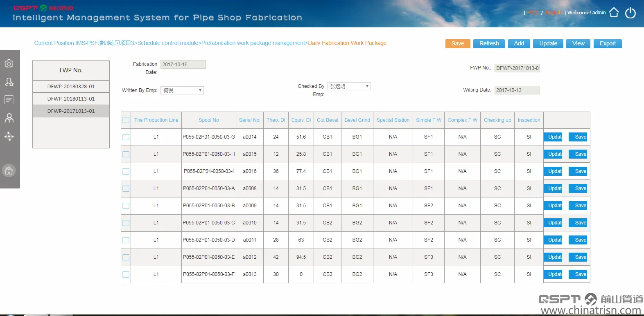Click the round home icon in sidebar

9,170
